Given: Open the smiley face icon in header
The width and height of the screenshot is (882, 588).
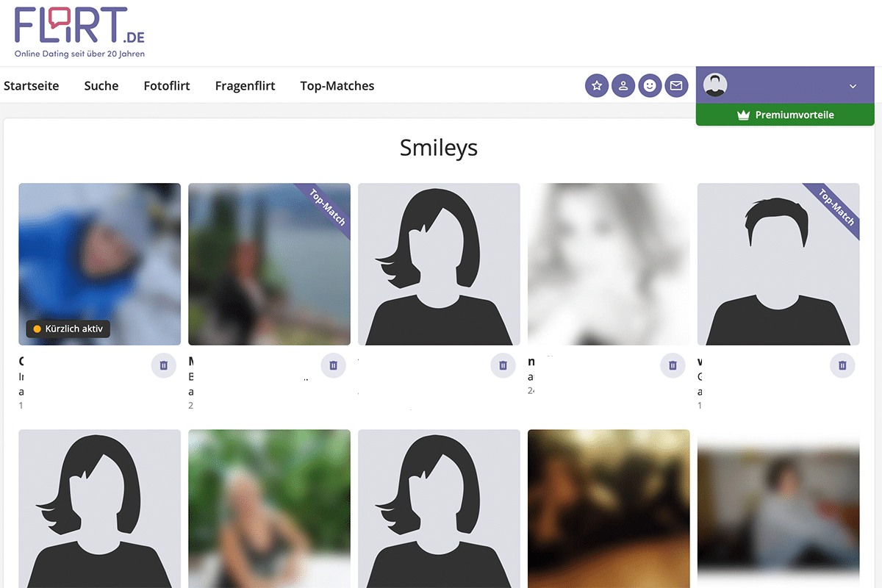Looking at the screenshot, I should pyautogui.click(x=650, y=86).
